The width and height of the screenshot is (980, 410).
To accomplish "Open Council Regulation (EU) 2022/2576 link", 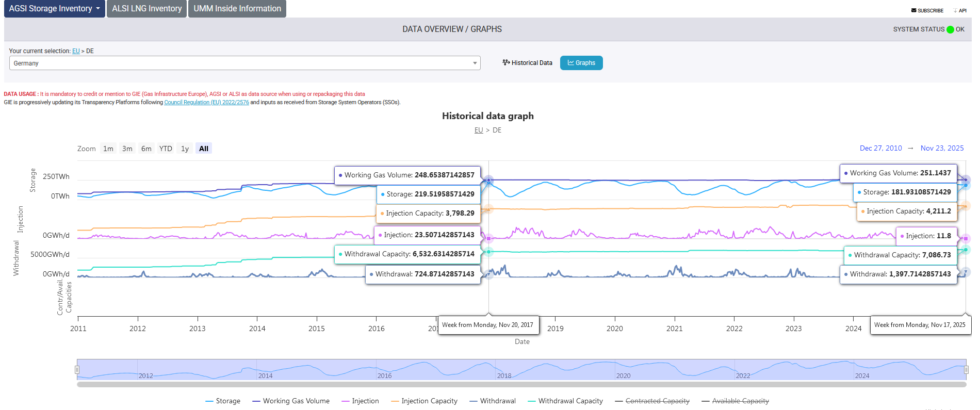I will pyautogui.click(x=206, y=102).
